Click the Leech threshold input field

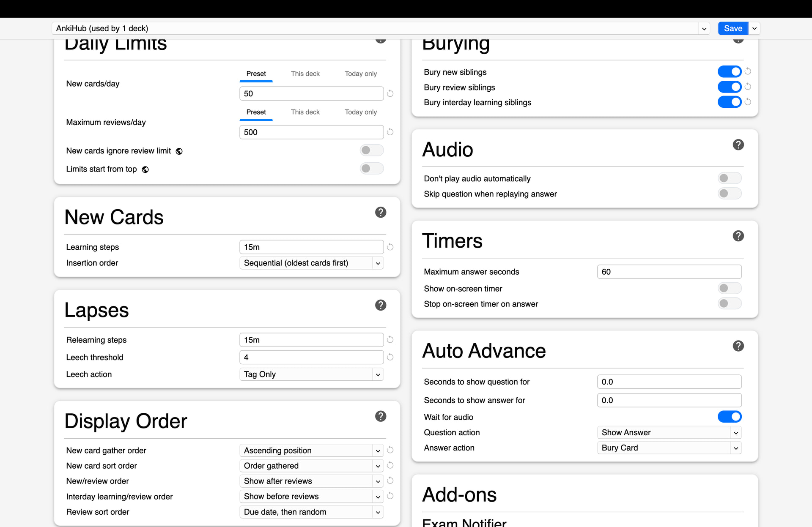pos(312,357)
